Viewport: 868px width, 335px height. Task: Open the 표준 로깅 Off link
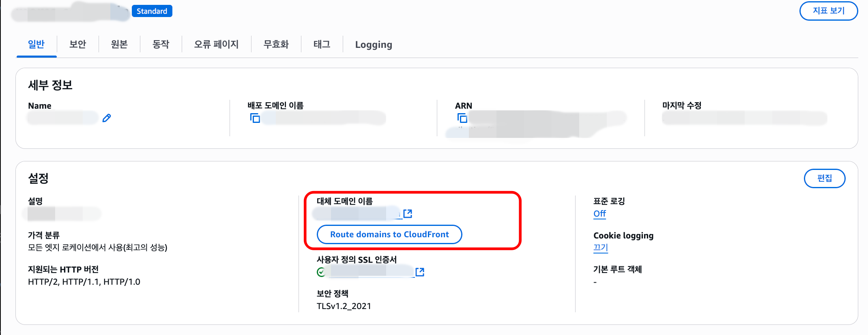click(599, 214)
